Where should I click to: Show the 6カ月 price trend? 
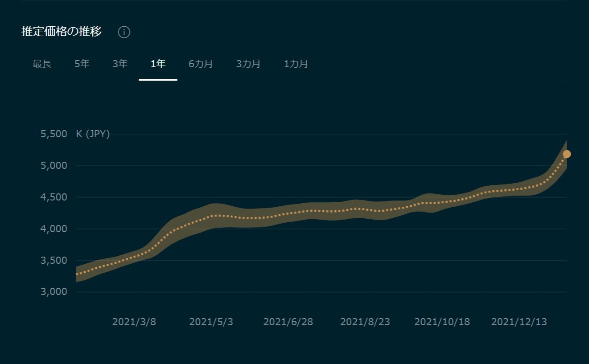pyautogui.click(x=201, y=64)
